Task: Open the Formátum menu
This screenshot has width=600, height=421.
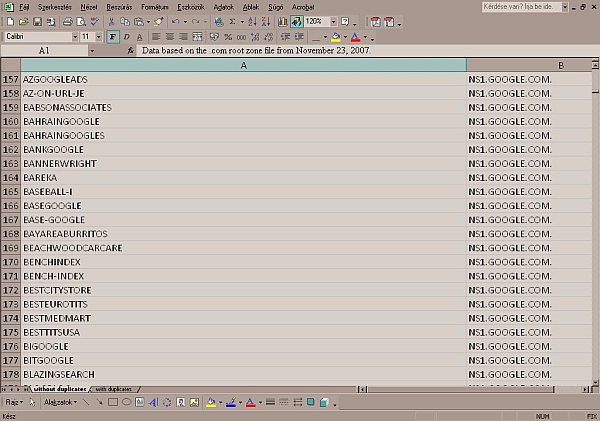Action: (x=155, y=7)
